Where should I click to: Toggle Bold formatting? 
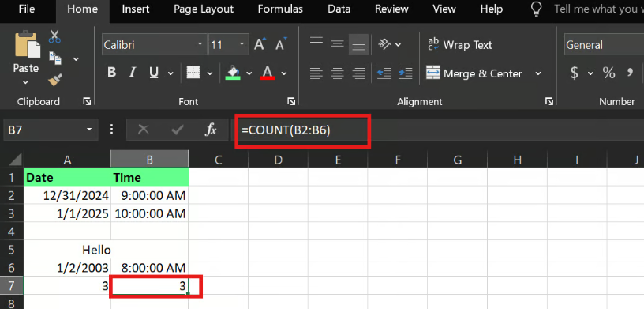coord(111,73)
